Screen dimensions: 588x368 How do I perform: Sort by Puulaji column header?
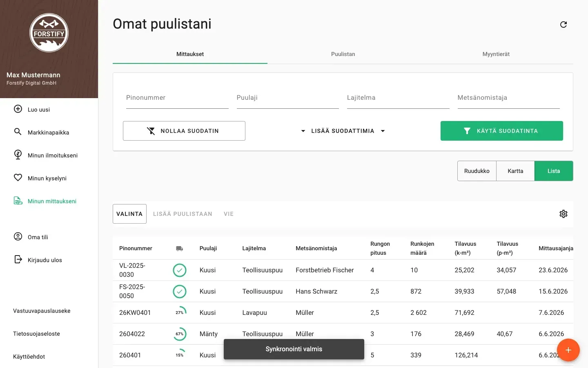(208, 248)
